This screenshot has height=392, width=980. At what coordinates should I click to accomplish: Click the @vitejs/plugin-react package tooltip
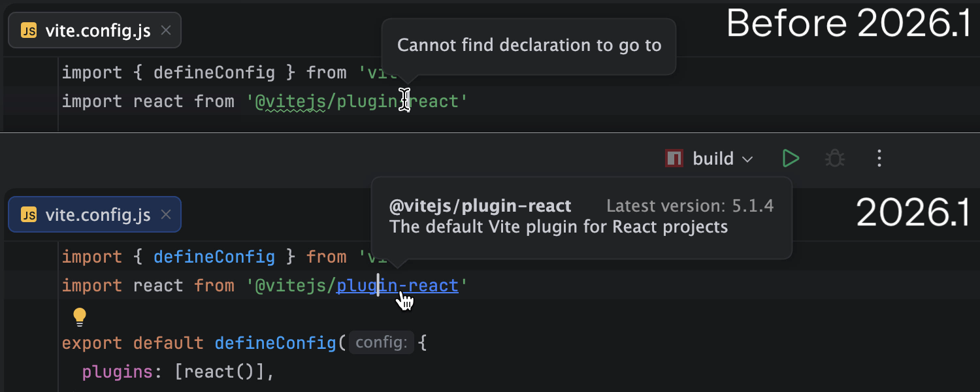coord(480,206)
